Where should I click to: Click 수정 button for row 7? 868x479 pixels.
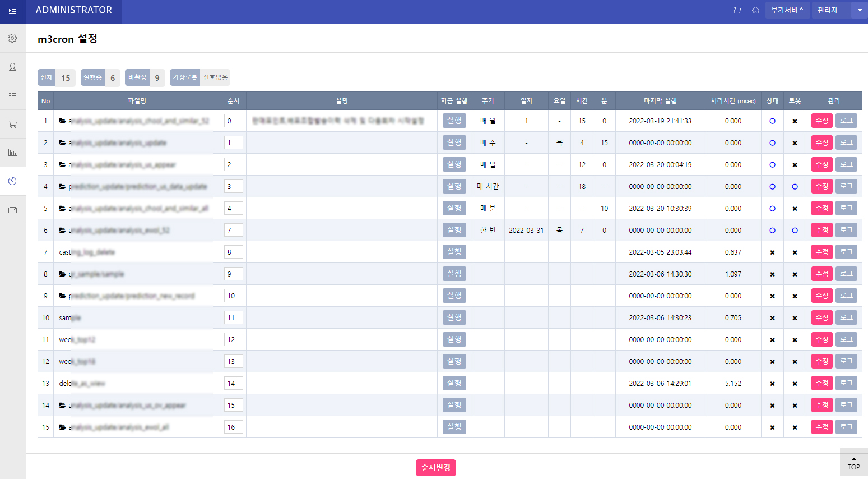pyautogui.click(x=821, y=252)
